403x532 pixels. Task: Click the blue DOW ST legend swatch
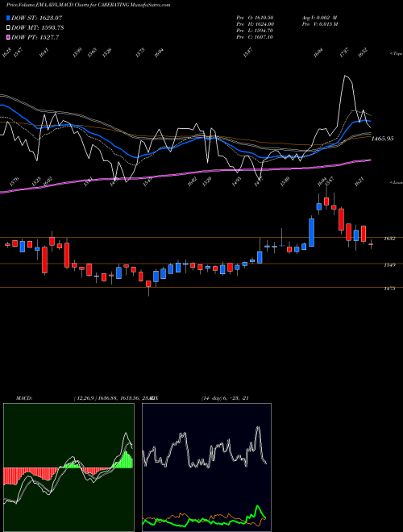8,18
